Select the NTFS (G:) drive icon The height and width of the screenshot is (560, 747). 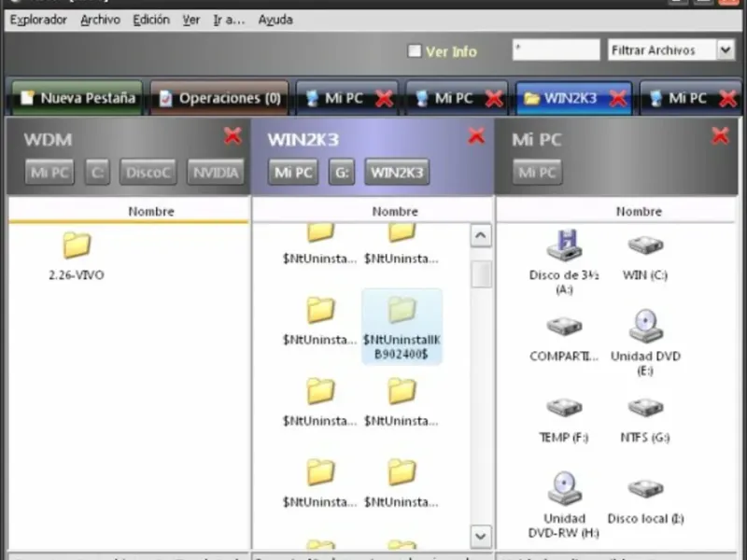[x=645, y=408]
